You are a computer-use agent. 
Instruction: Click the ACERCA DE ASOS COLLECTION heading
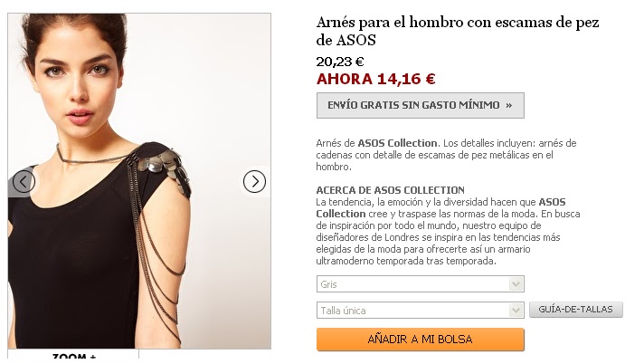click(x=390, y=190)
